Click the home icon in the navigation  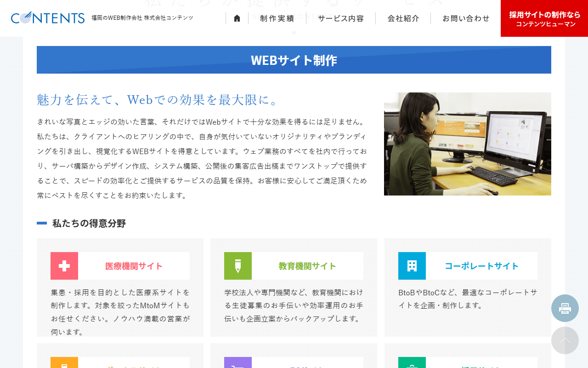tap(237, 18)
